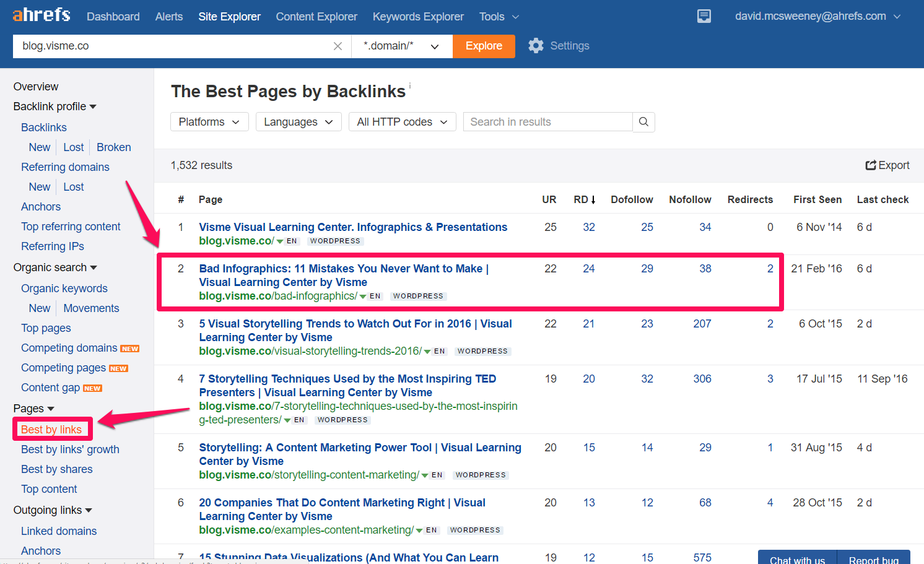Click RD value 32 in first row
The height and width of the screenshot is (564, 924).
(588, 227)
